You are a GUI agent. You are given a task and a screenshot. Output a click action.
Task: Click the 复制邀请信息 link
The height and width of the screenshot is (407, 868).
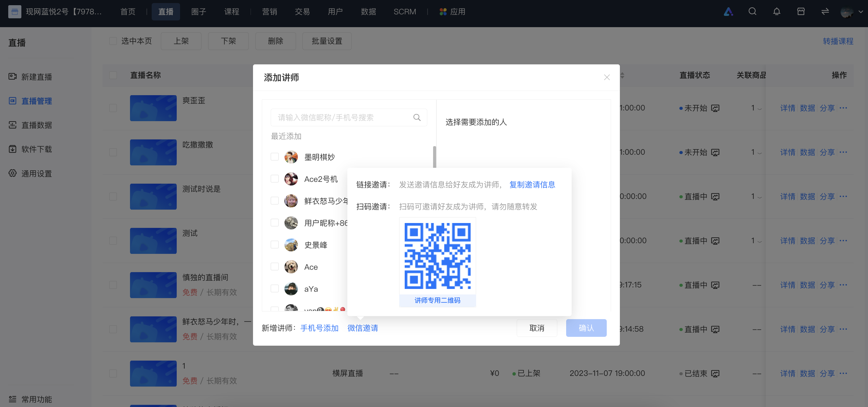(x=532, y=185)
